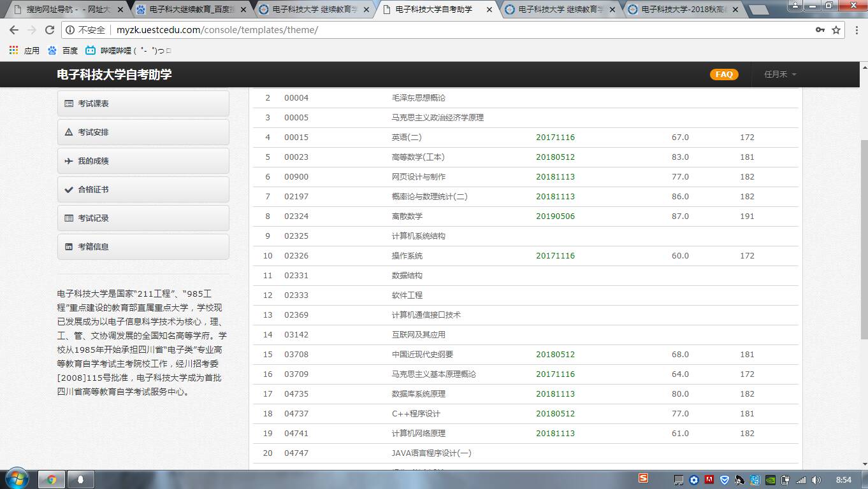The height and width of the screenshot is (489, 868).
Task: Click the list icon beside 考试记录
Action: pos(69,218)
